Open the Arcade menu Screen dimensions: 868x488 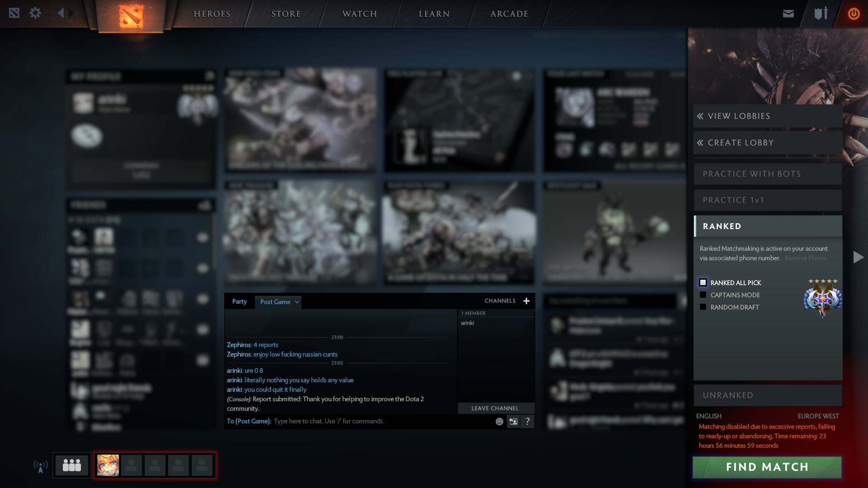click(509, 14)
